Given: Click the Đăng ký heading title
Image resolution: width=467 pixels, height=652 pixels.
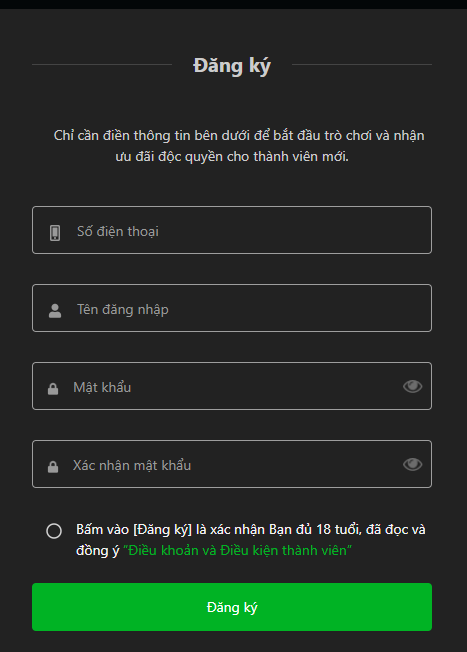Looking at the screenshot, I should tap(232, 66).
